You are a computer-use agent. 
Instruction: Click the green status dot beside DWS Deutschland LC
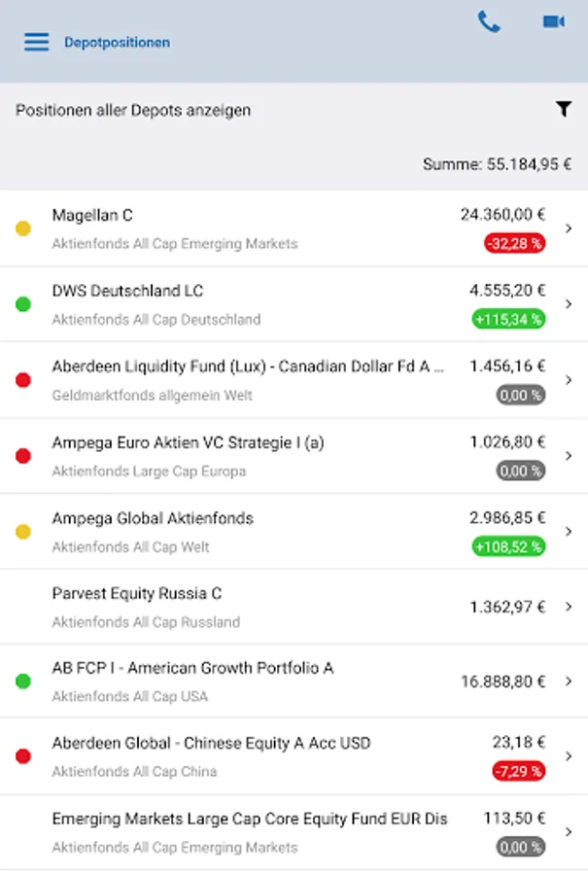coord(23,304)
